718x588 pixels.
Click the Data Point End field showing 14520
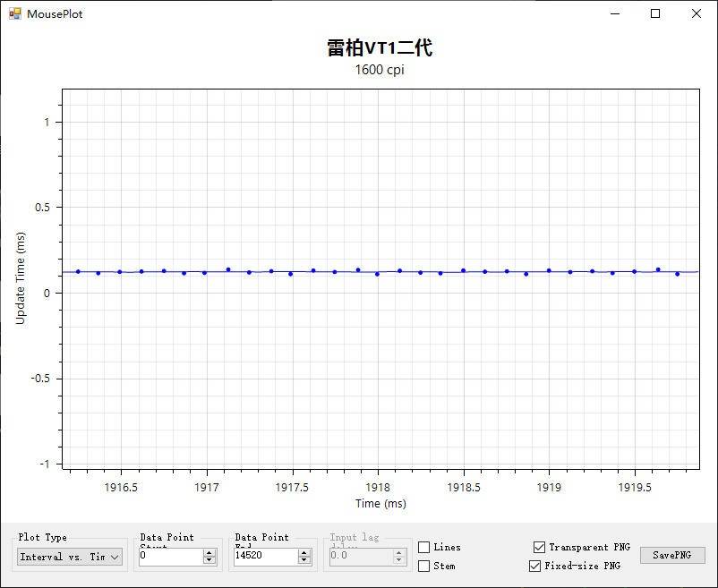(x=264, y=556)
